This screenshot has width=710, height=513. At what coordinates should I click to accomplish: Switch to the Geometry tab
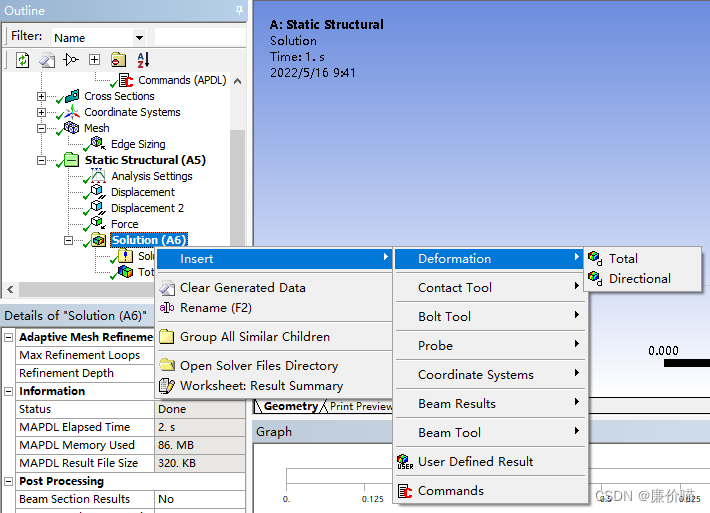[x=290, y=406]
